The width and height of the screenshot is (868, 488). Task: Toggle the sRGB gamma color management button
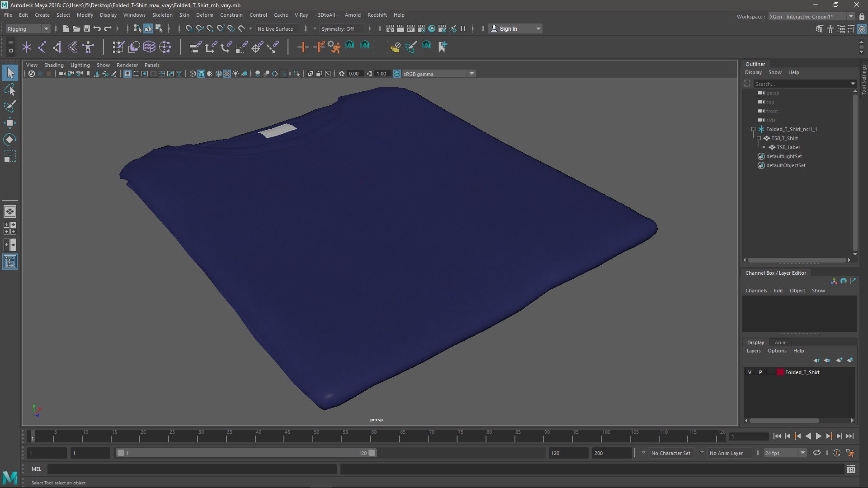coord(397,74)
